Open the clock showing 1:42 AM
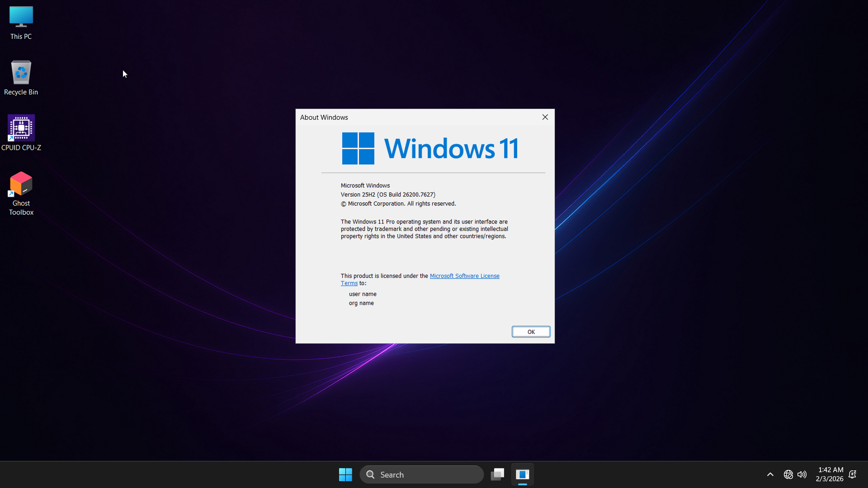Screen dimensions: 868x488 [830, 475]
